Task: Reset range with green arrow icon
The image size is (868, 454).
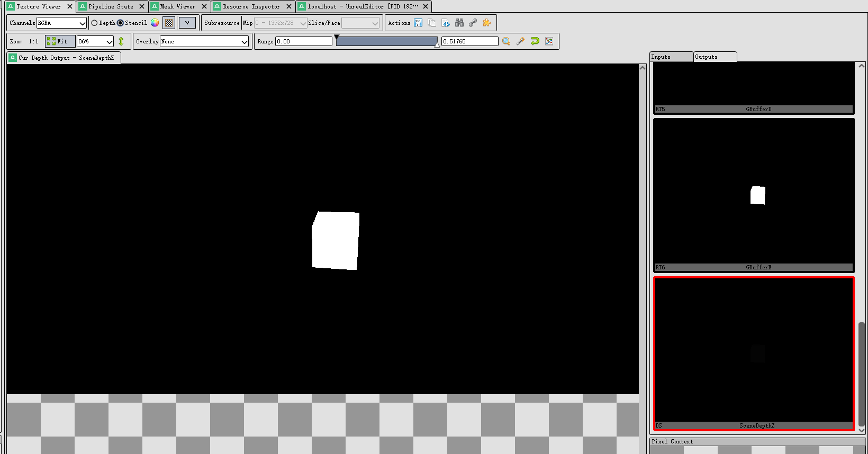Action: 535,41
